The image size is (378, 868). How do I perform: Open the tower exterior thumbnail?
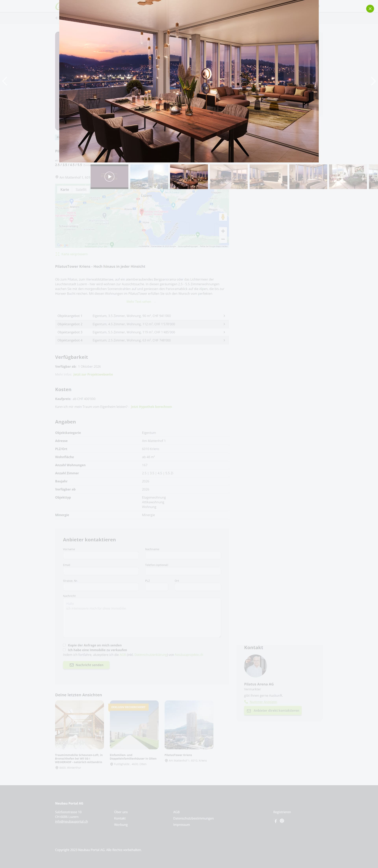click(x=149, y=177)
